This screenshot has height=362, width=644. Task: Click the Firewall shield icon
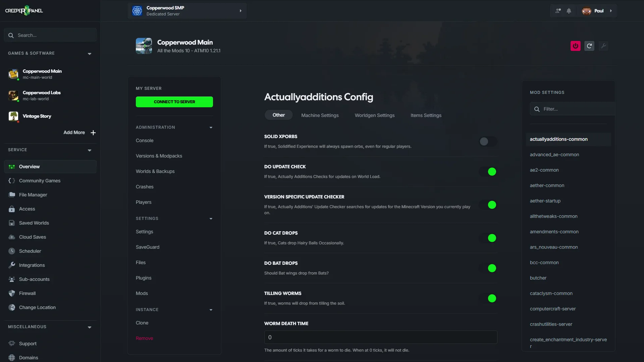point(12,293)
